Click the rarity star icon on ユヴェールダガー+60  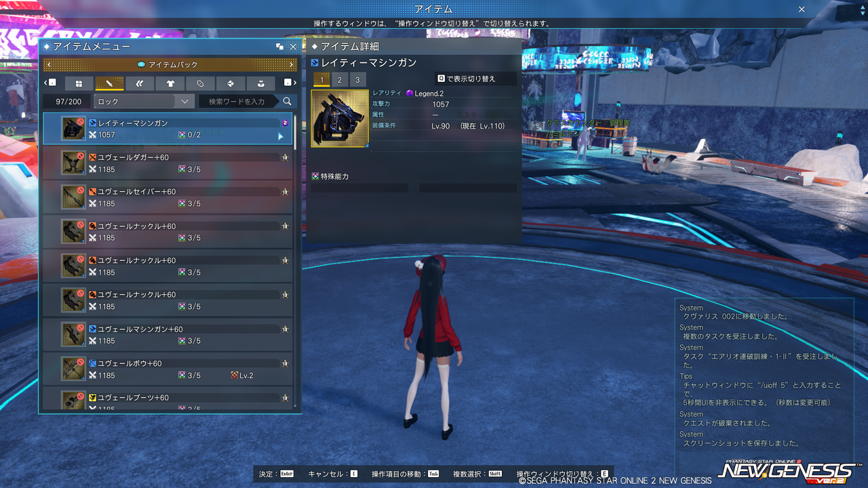(x=285, y=157)
